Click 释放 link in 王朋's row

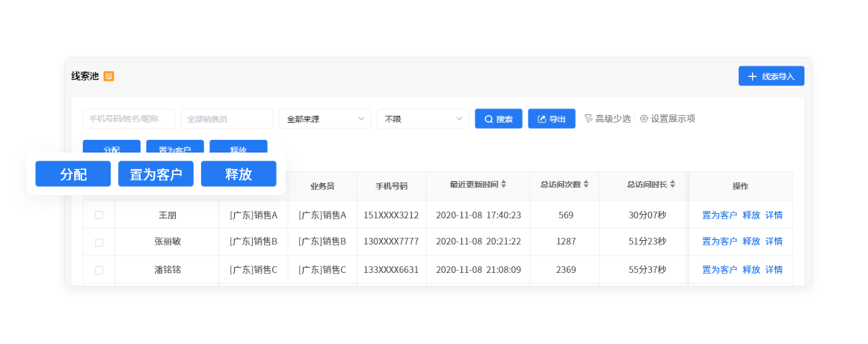coord(751,215)
